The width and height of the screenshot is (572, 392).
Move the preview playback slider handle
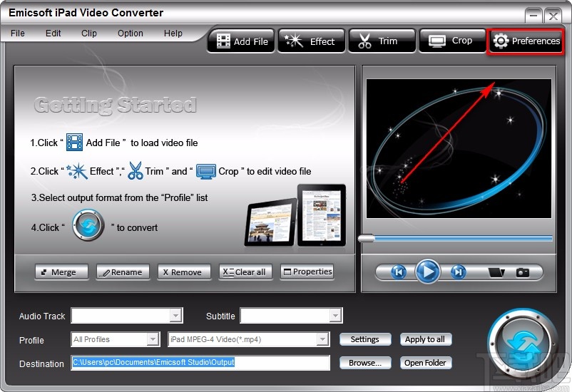coord(367,239)
